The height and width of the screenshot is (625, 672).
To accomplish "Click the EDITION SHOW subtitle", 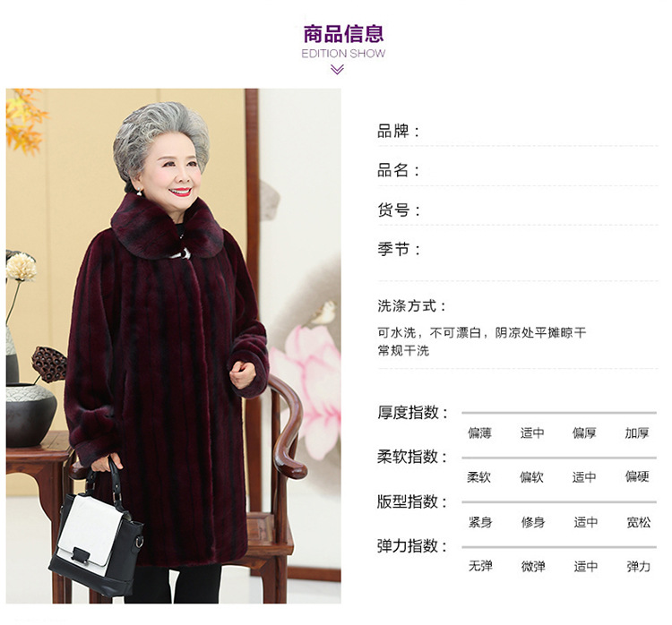I will (343, 54).
